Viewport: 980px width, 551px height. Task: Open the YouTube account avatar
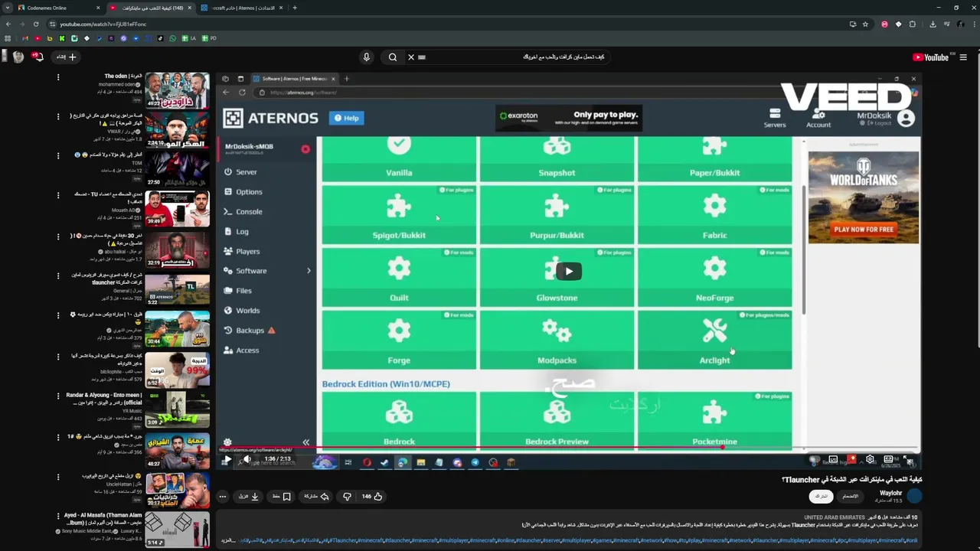tap(17, 57)
